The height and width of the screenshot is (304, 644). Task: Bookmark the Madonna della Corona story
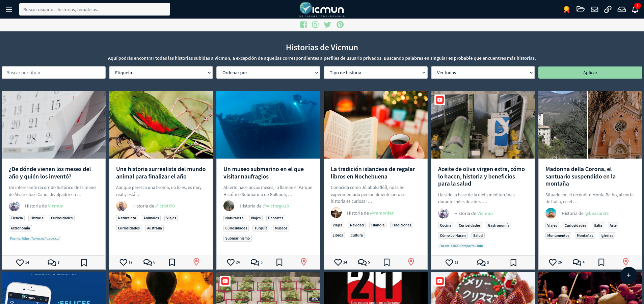(601, 262)
